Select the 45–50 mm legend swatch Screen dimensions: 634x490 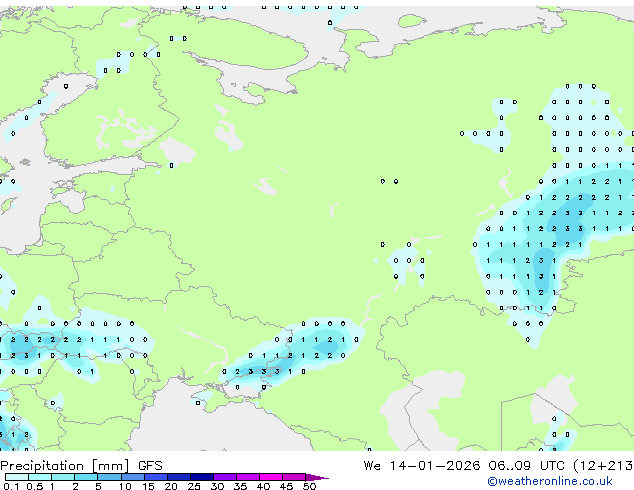pyautogui.click(x=294, y=477)
